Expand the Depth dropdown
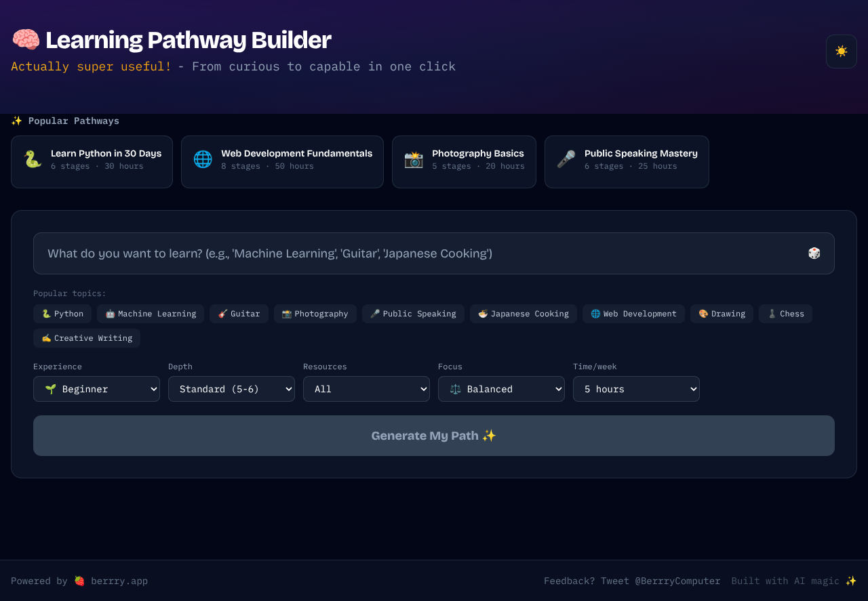This screenshot has width=868, height=601. pyautogui.click(x=231, y=389)
